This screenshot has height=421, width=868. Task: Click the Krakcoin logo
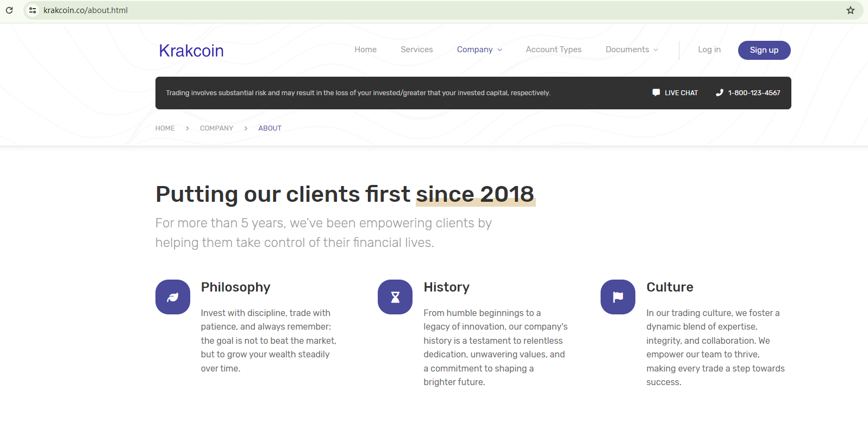coord(191,51)
